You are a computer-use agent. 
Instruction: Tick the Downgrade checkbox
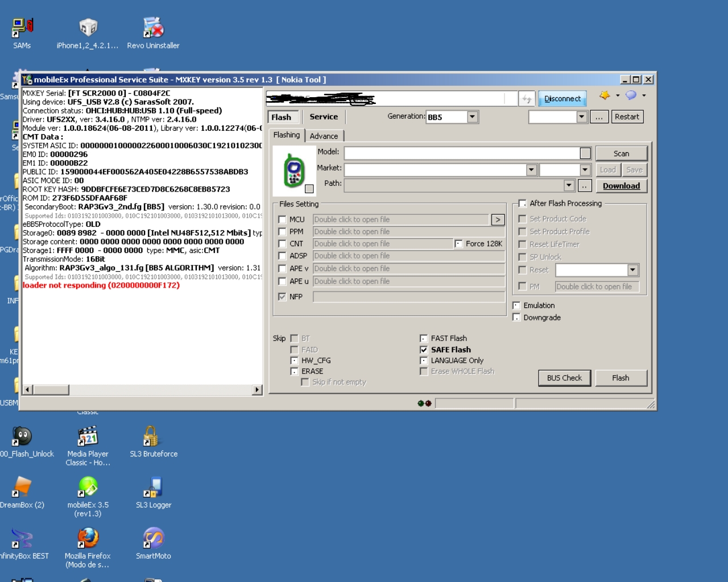[x=516, y=317]
